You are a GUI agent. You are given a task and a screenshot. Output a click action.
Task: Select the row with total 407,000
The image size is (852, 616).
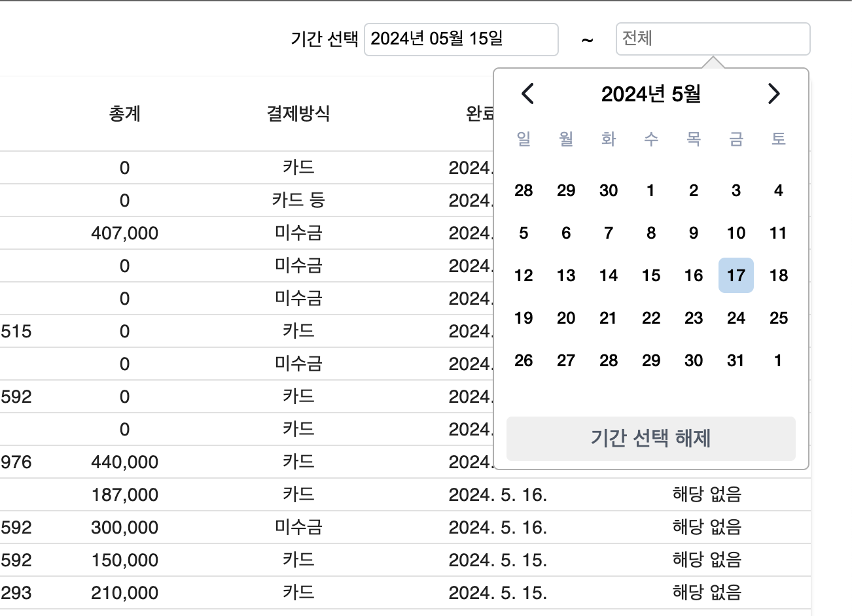tap(124, 233)
